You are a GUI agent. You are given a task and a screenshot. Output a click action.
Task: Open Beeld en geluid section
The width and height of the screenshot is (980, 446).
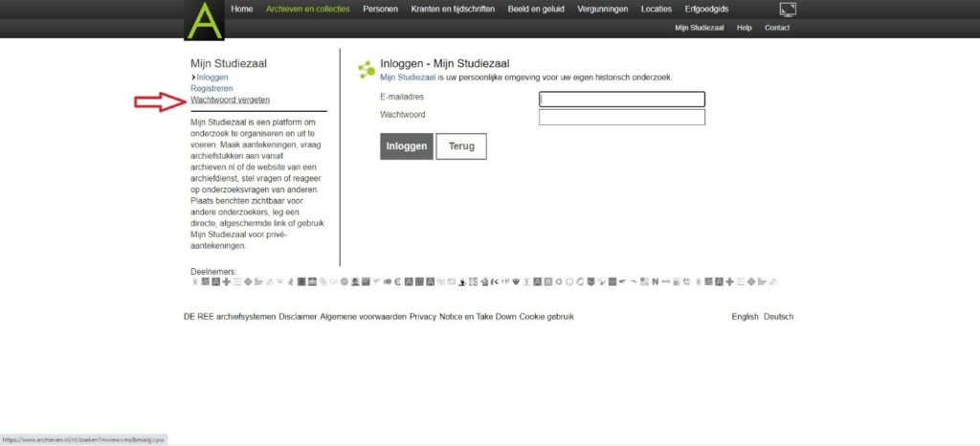coord(536,10)
